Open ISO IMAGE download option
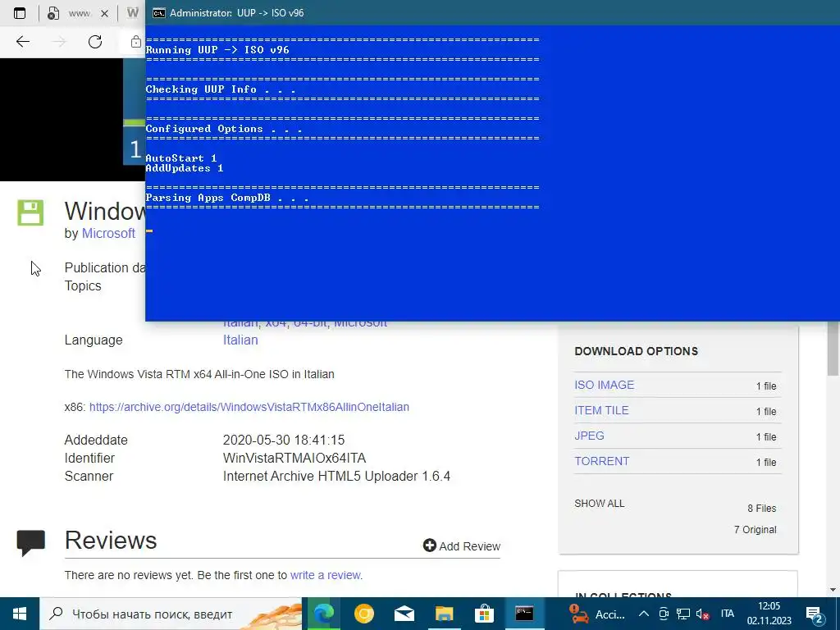Screen dimensions: 840x630 point(605,386)
